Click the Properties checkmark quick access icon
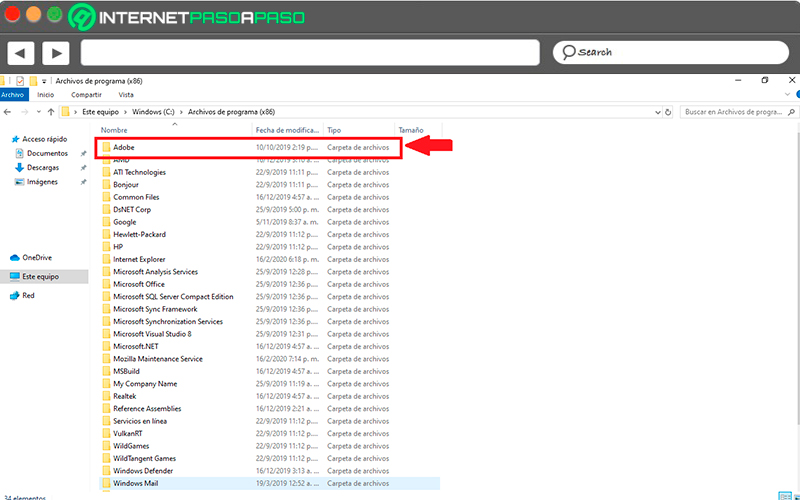The width and height of the screenshot is (800, 500). coord(20,81)
